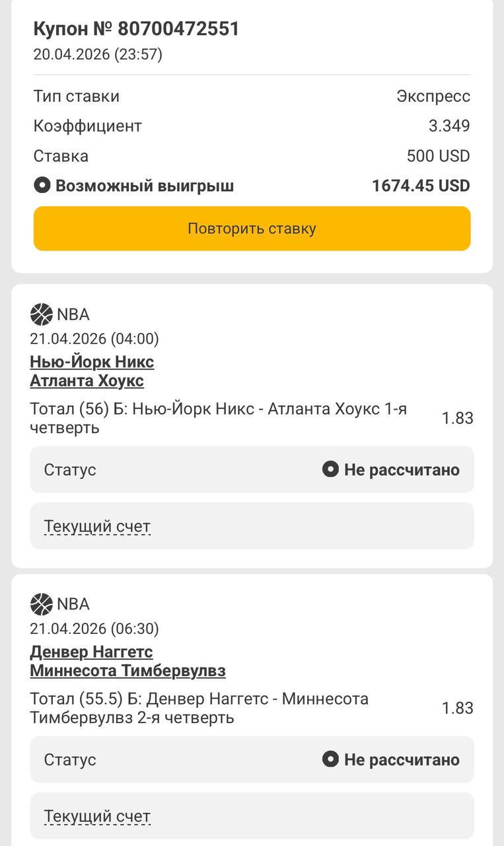Click the basketball icon above Knicks match

click(x=41, y=315)
